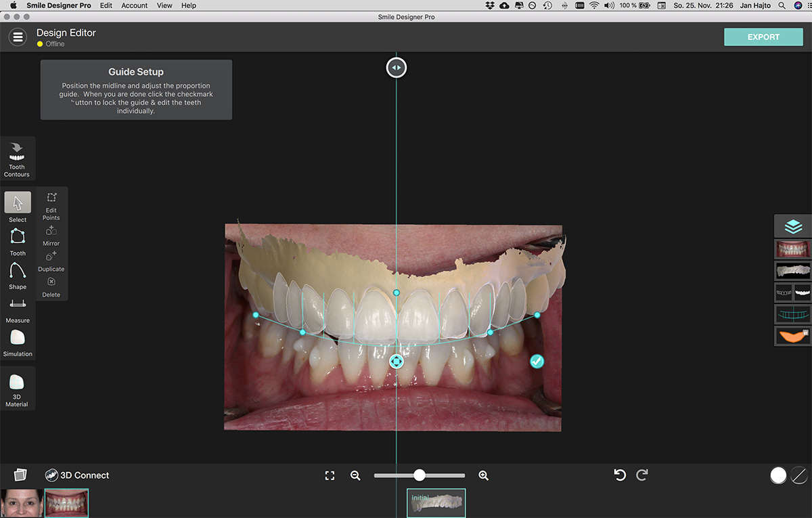Image resolution: width=812 pixels, height=518 pixels.
Task: Toggle the filled white teeth layer
Action: coord(803,293)
